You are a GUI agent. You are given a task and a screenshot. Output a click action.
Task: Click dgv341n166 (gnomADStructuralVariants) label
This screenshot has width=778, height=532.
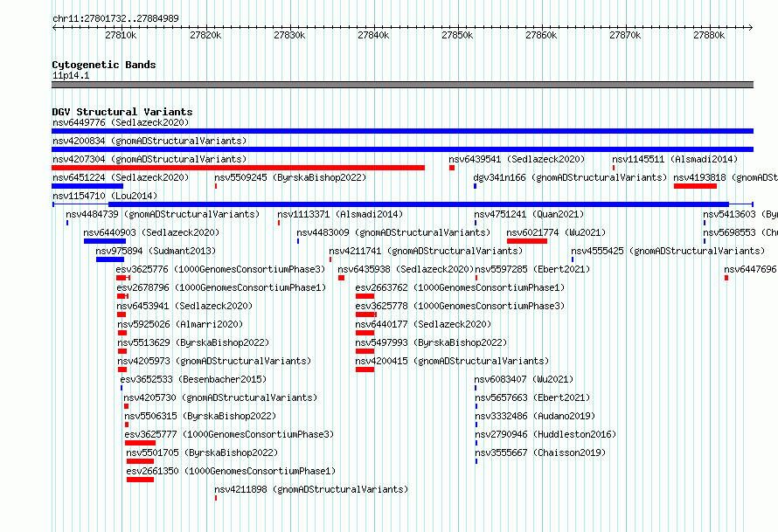point(570,177)
